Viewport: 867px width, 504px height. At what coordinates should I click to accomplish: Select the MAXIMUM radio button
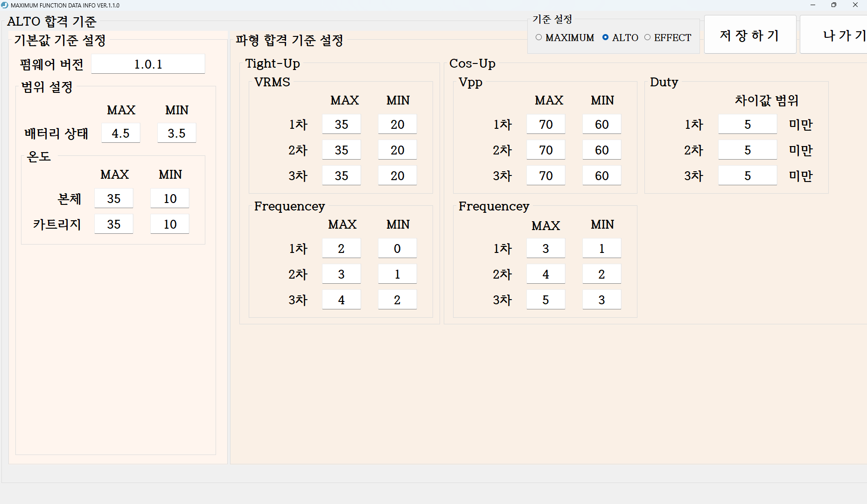(x=539, y=37)
